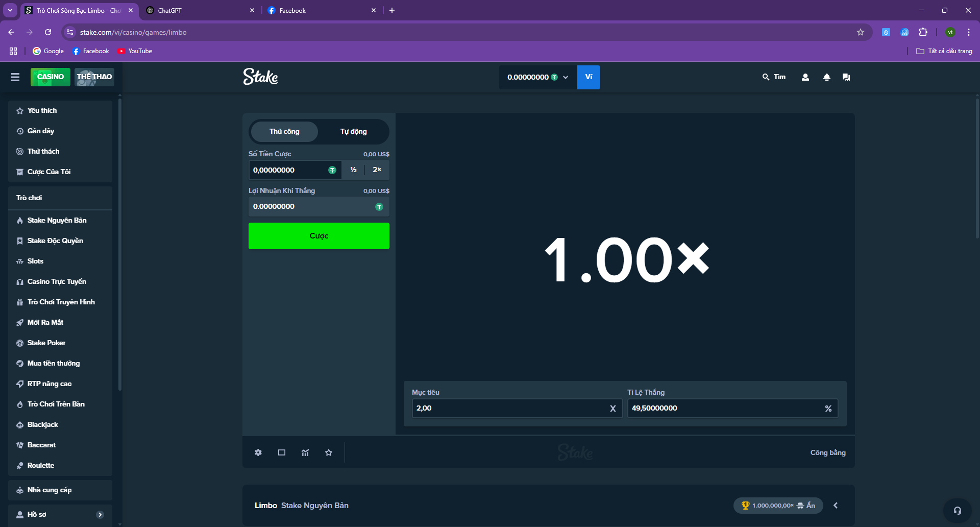Image resolution: width=980 pixels, height=527 pixels.
Task: Open Trò Chơi Truyền Hình category
Action: (60, 302)
